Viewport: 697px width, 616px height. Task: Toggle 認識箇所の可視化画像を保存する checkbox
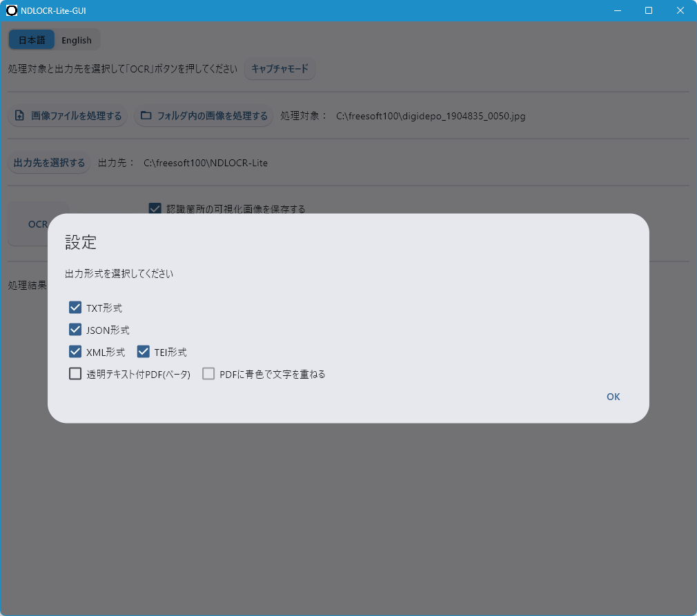point(155,208)
